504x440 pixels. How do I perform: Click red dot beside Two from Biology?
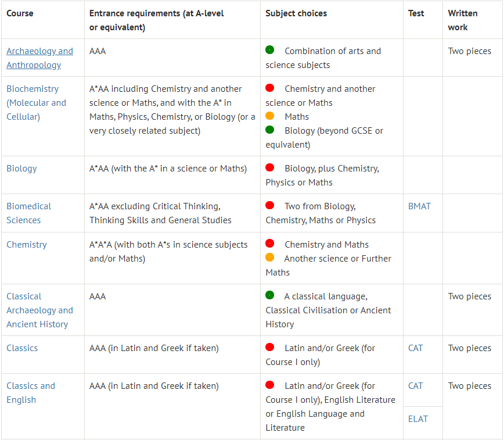tap(269, 205)
